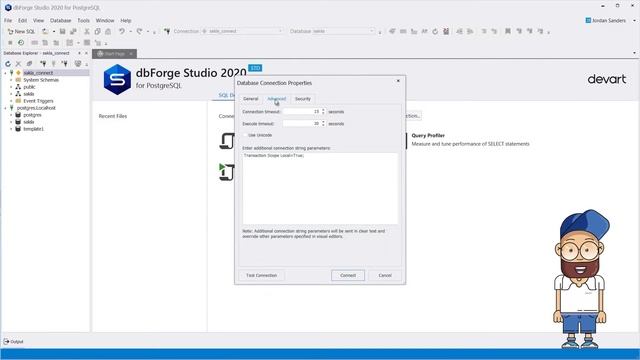Image resolution: width=640 pixels, height=360 pixels.
Task: Click the Redo arrow icon
Action: (140, 31)
